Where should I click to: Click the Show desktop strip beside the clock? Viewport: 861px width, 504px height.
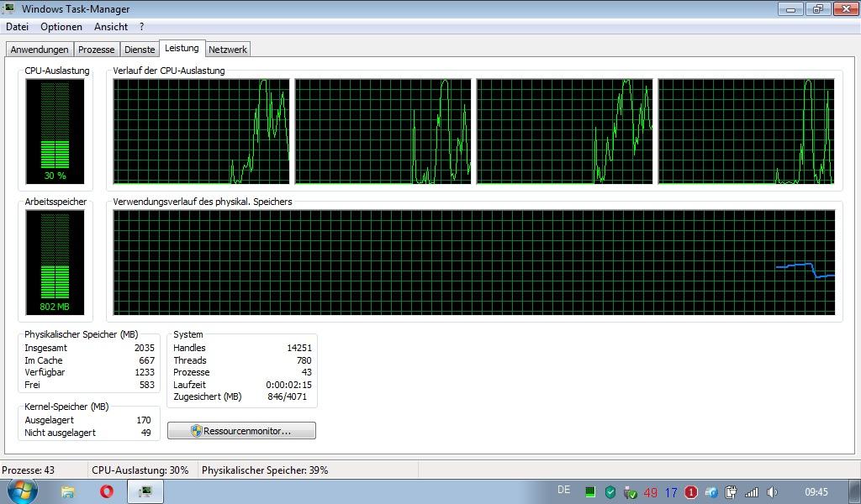click(x=857, y=492)
